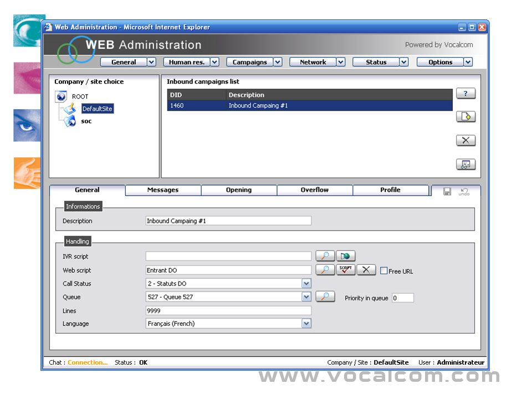Image resolution: width=532 pixels, height=399 pixels.
Task: Click the SCRIPT check icon
Action: [x=345, y=270]
